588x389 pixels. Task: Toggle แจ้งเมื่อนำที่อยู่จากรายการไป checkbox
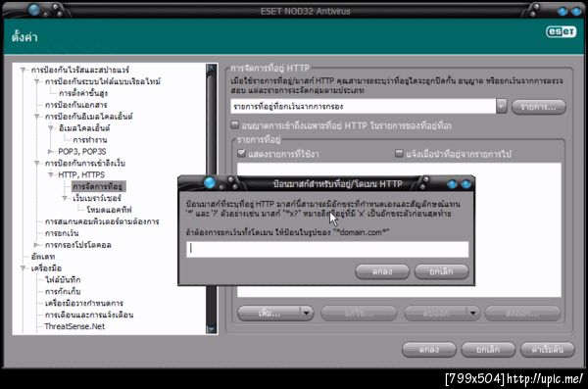[x=400, y=153]
